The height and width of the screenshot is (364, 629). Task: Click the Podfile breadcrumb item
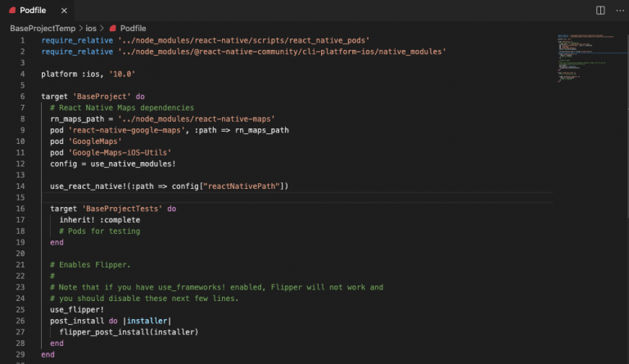pos(133,29)
